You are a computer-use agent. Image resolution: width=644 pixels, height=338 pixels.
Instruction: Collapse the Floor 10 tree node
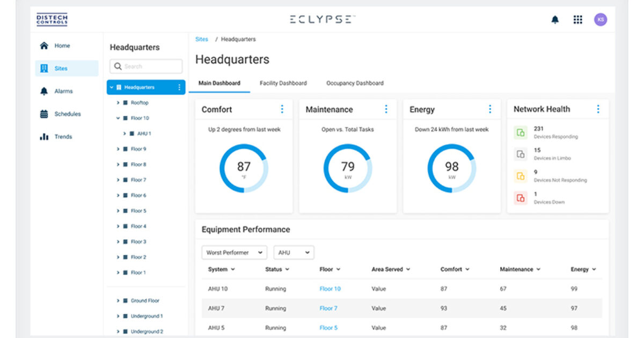pos(118,117)
